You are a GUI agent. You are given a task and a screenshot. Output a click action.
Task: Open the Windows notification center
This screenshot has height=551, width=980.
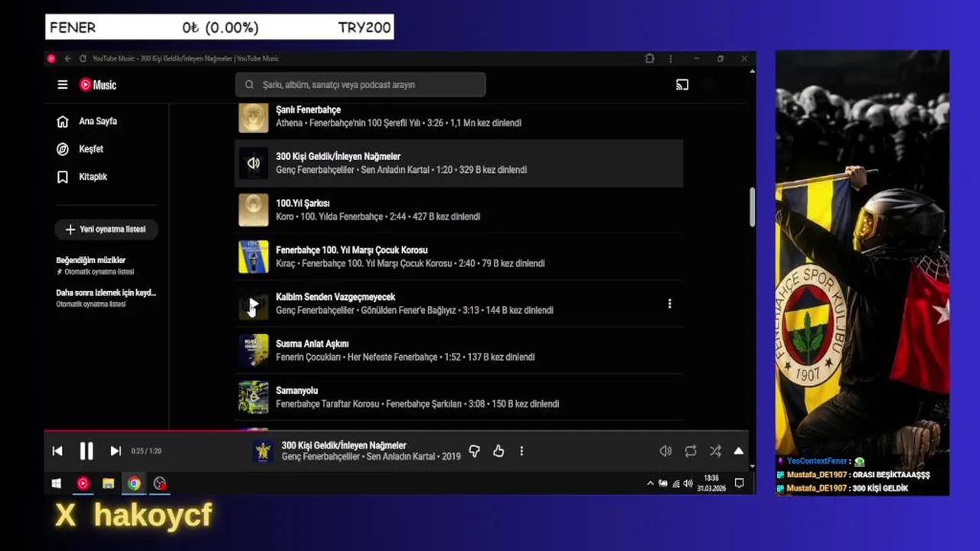pos(739,484)
